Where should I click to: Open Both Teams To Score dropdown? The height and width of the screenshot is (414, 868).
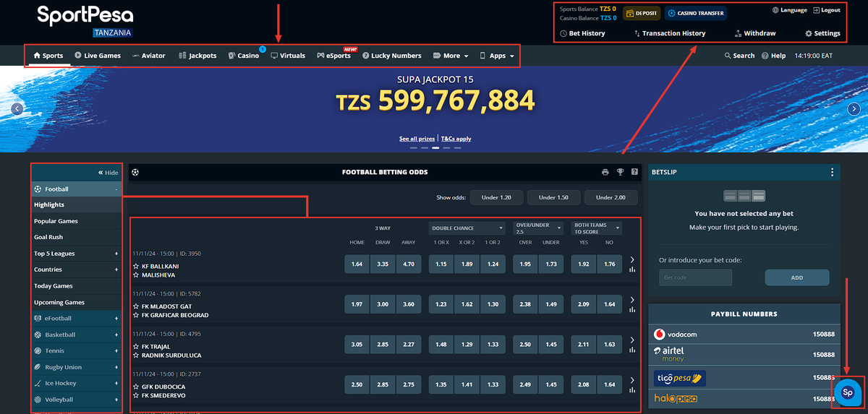pyautogui.click(x=596, y=228)
